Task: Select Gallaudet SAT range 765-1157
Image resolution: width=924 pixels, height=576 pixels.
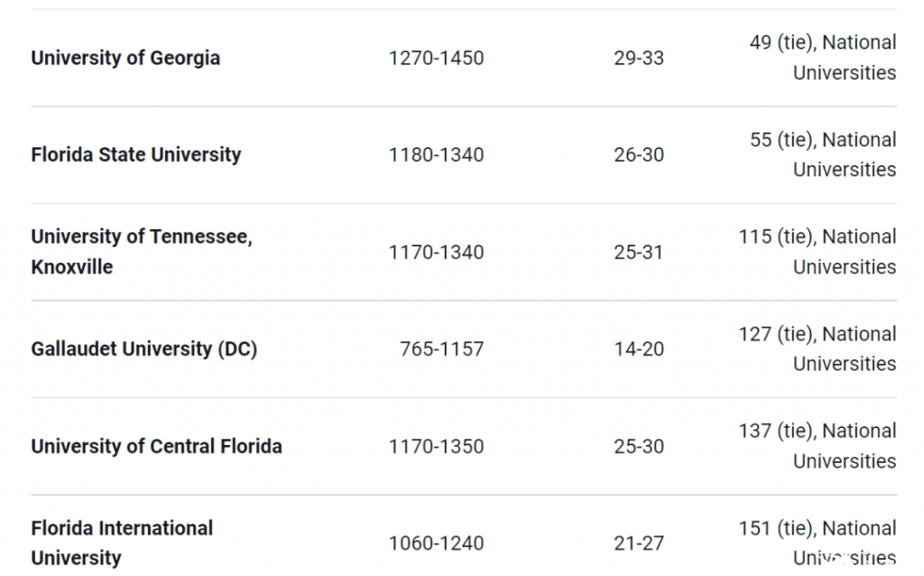Action: (442, 349)
